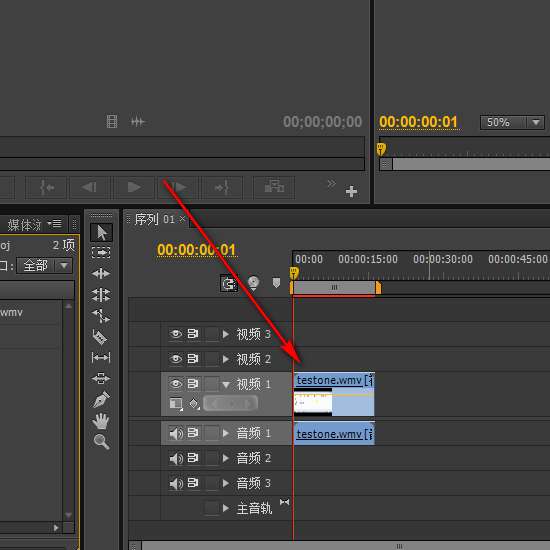Select the Razor tool

100,337
